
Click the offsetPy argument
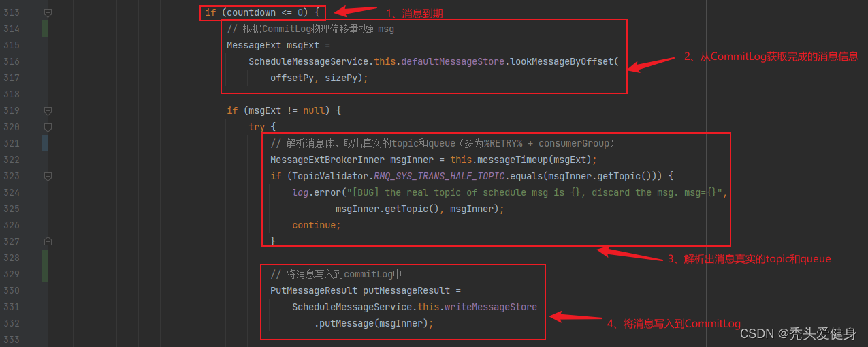pos(292,78)
